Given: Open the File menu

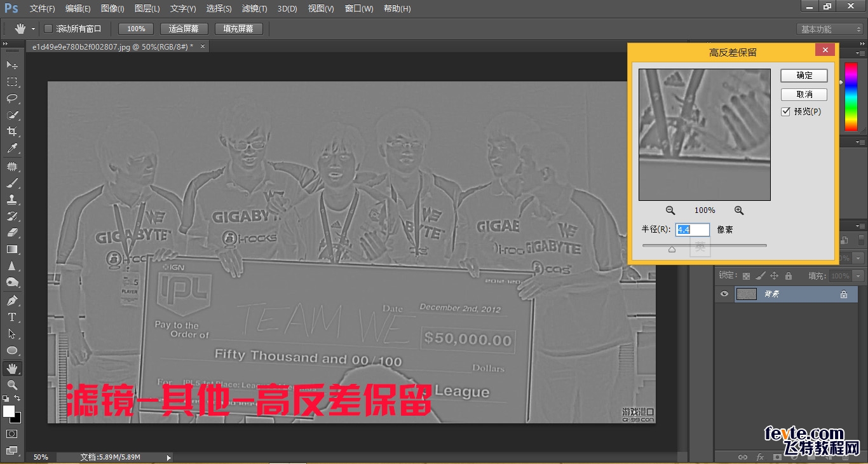Looking at the screenshot, I should pyautogui.click(x=43, y=9).
